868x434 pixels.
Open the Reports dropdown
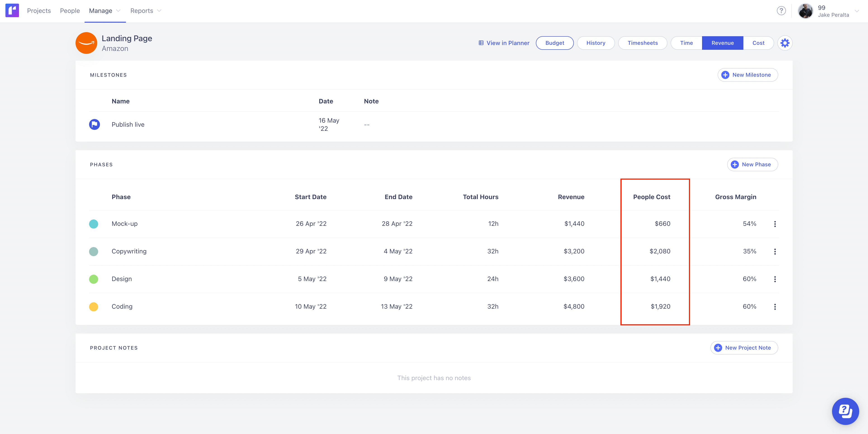(146, 10)
